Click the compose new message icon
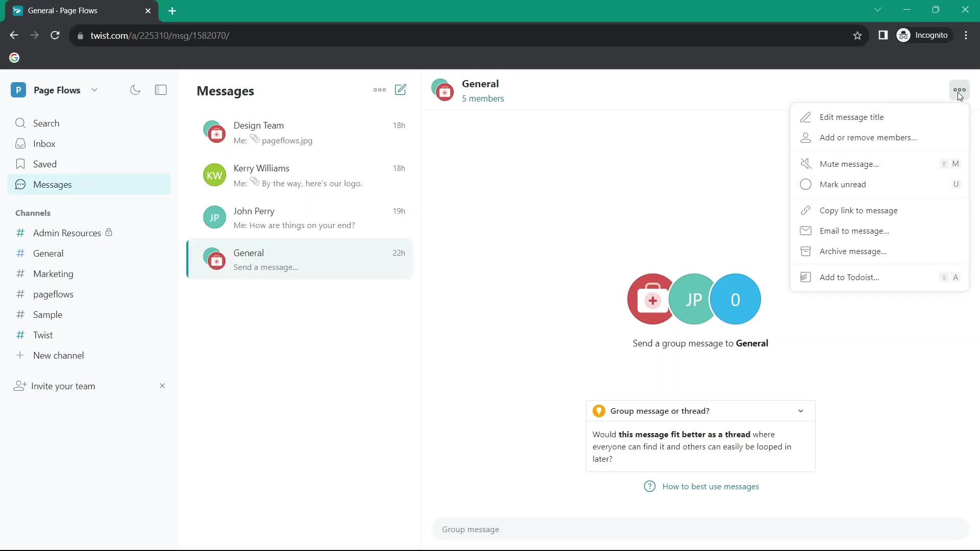980x551 pixels. [401, 89]
